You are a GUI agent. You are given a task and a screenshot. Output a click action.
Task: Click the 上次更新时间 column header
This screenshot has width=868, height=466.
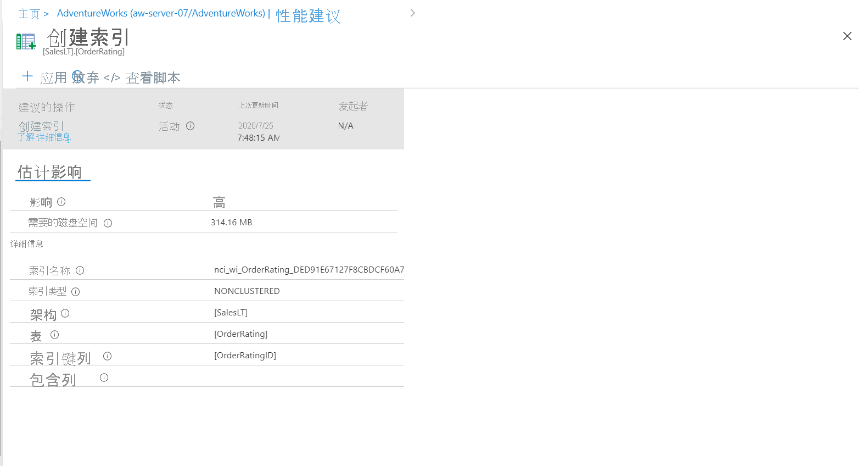[258, 106]
